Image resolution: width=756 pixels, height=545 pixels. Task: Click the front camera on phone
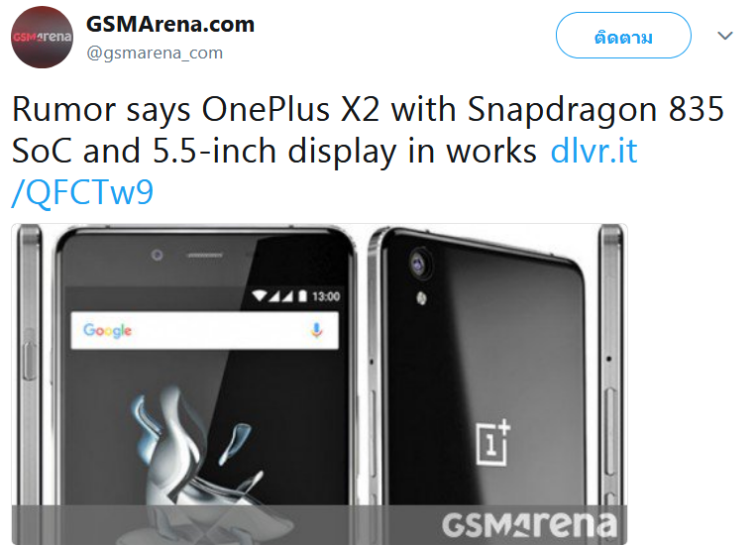point(157,255)
